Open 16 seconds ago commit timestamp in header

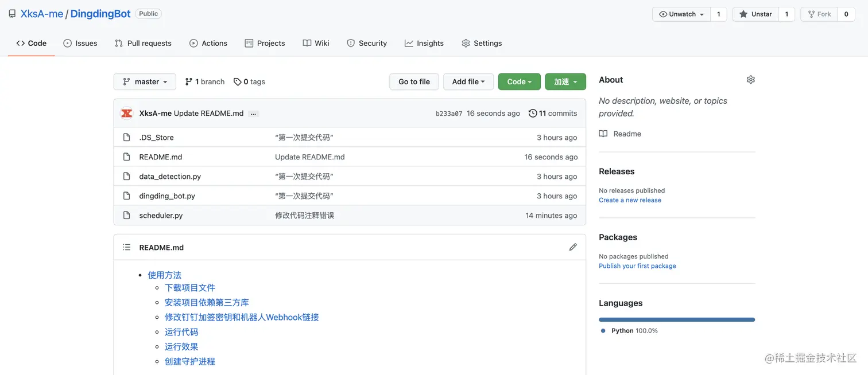[493, 114]
